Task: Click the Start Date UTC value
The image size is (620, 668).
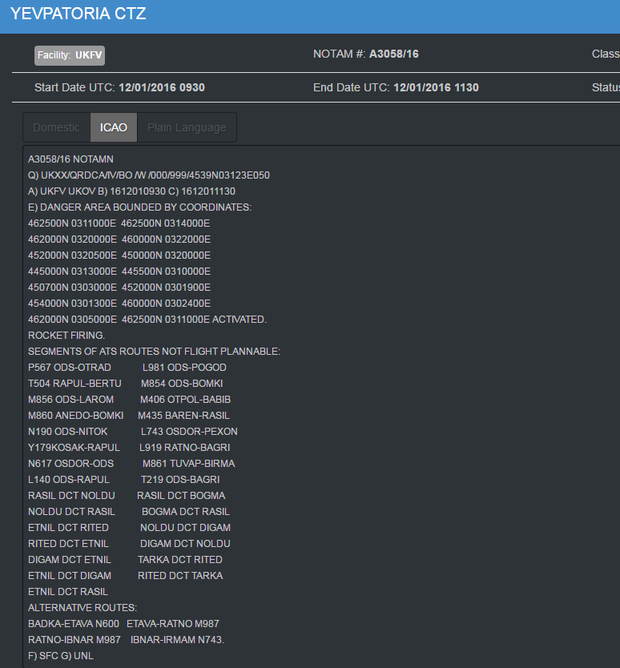Action: click(161, 88)
